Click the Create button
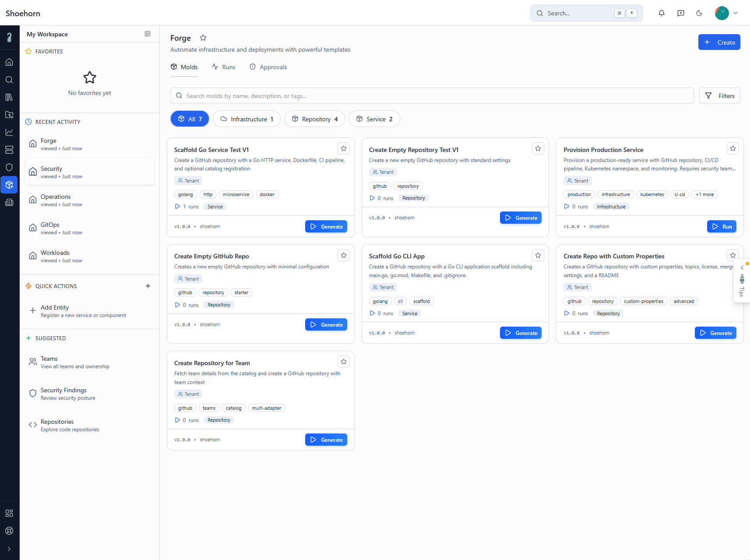 (719, 42)
